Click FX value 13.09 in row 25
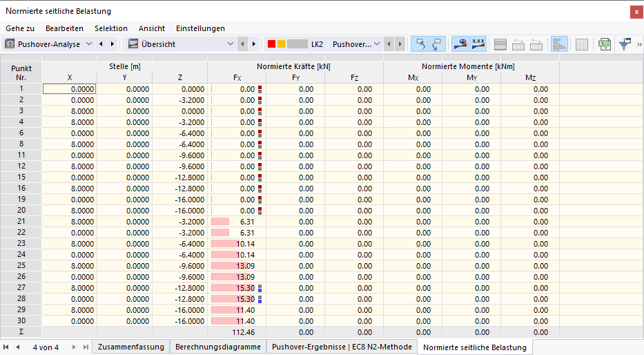The width and height of the screenshot is (644, 355). point(245,266)
